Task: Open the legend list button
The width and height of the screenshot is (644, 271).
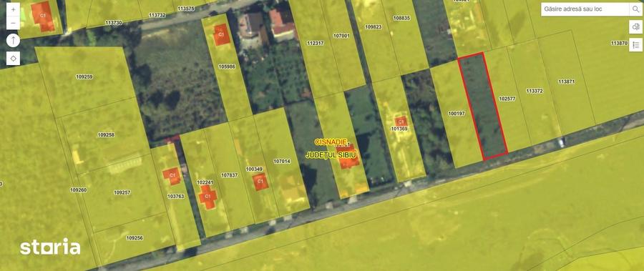Action: click(636, 45)
